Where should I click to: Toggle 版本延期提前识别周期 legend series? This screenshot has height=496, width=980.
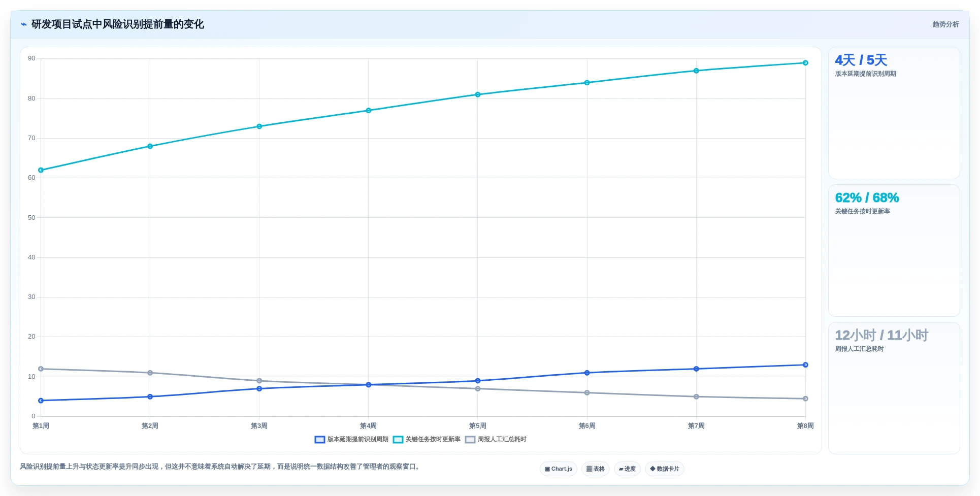coord(351,440)
